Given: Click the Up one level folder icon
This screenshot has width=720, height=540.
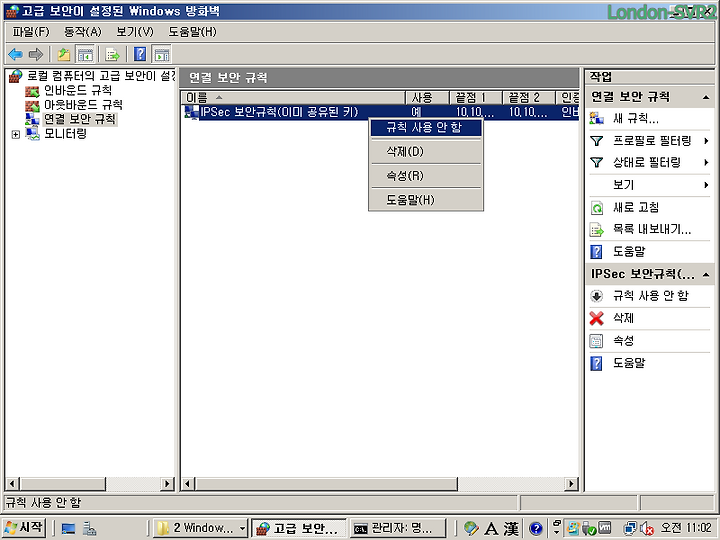Looking at the screenshot, I should coord(64,55).
